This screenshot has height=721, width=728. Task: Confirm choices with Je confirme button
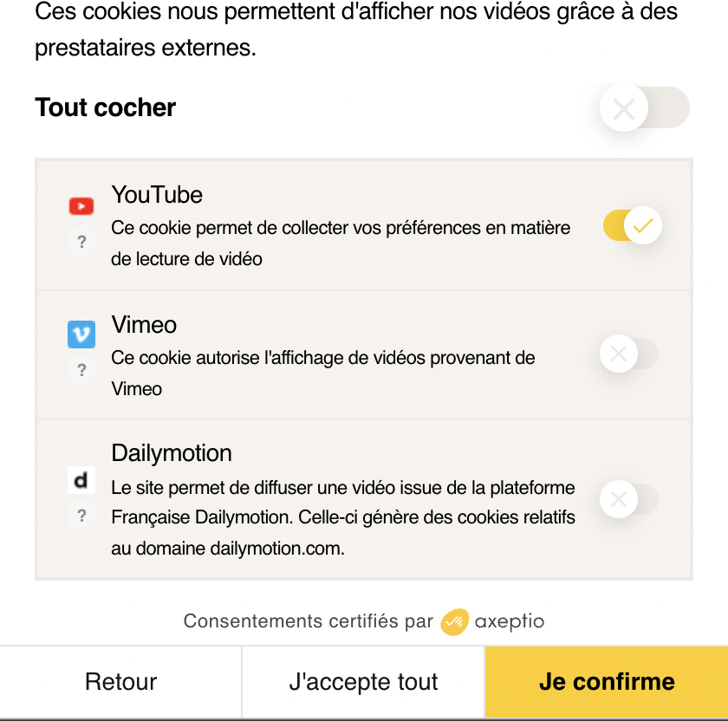pos(607,682)
